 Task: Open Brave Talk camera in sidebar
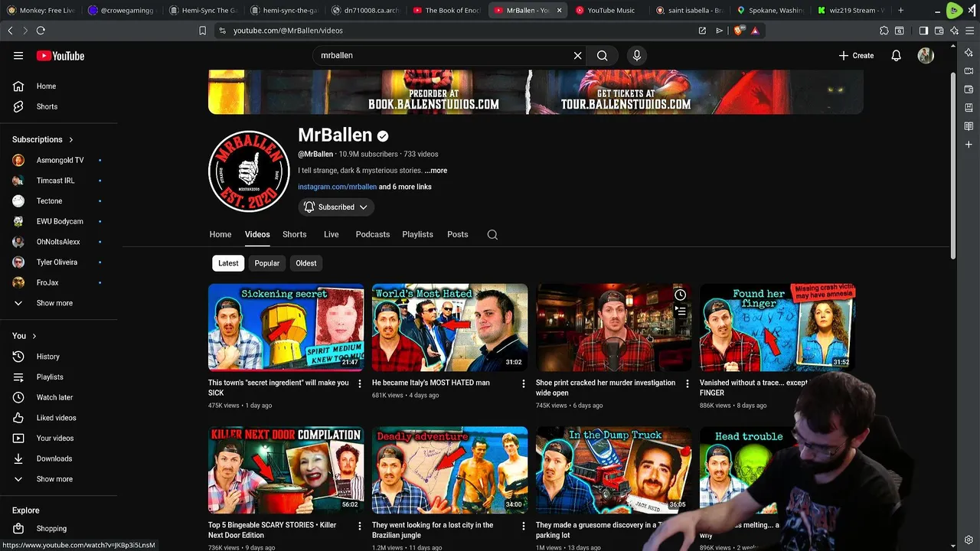pos(969,71)
